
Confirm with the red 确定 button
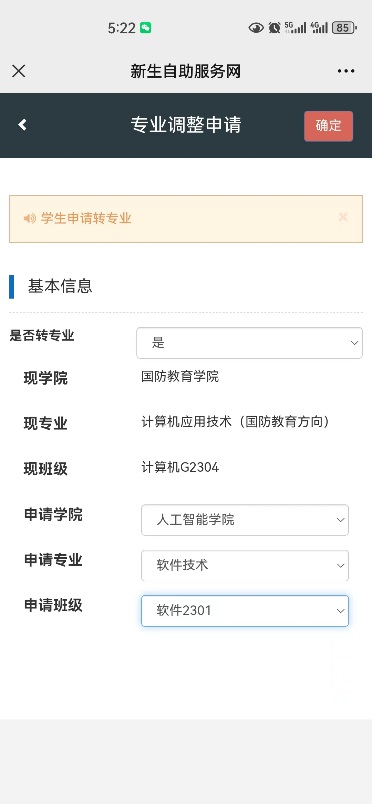pyautogui.click(x=328, y=126)
